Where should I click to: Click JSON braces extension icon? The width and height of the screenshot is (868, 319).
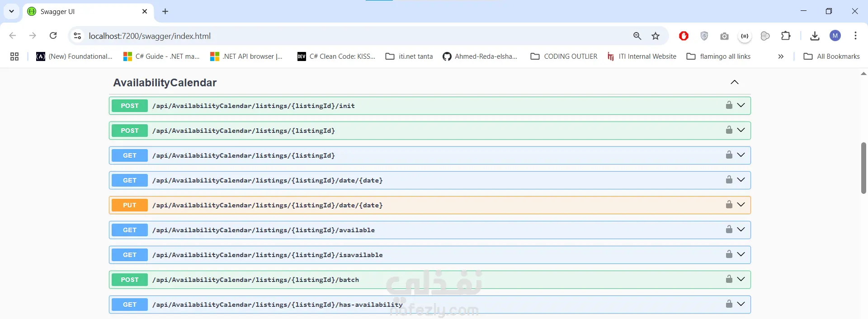tap(745, 36)
